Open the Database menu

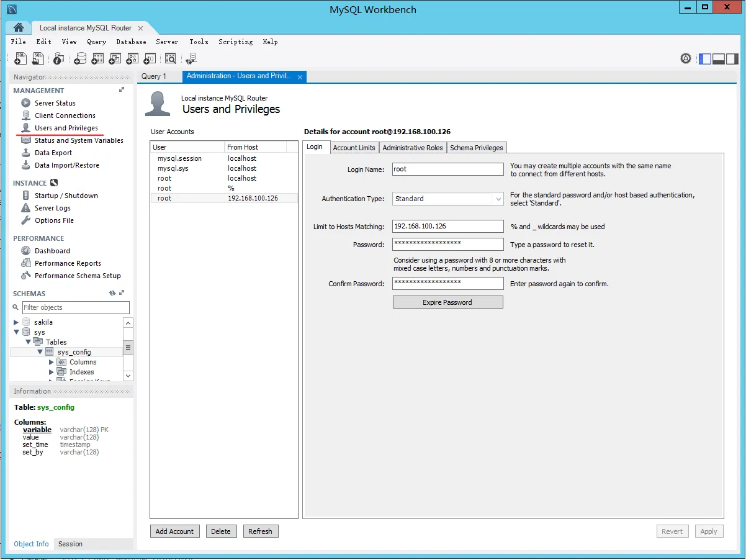tap(131, 42)
